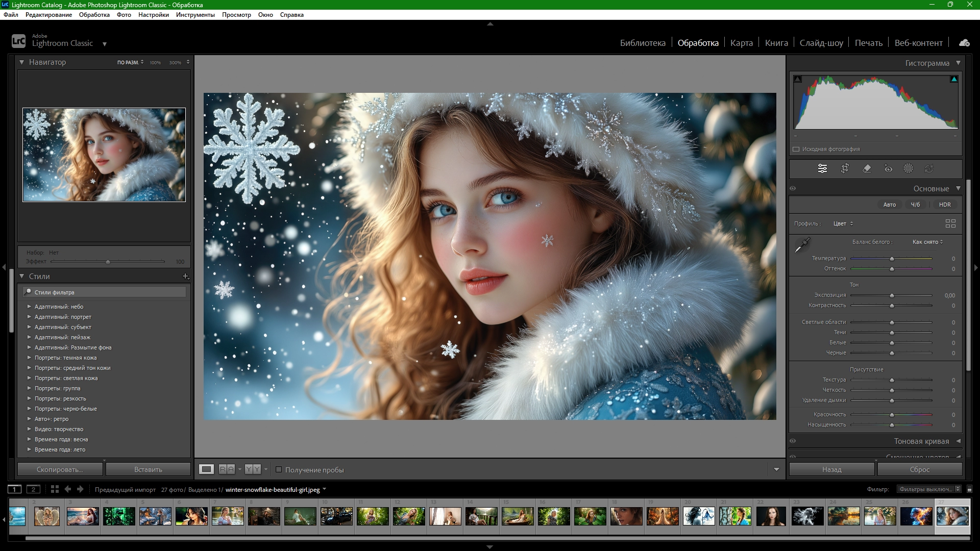Expand the 'Адаптивный: портрет' preset group
Screen dimensions: 980x551
point(29,317)
